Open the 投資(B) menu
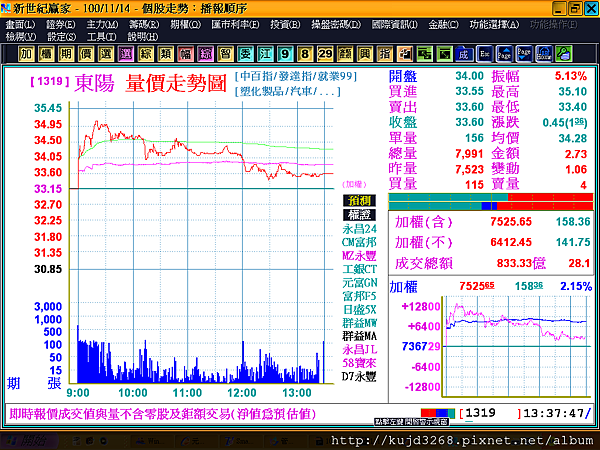 point(285,24)
